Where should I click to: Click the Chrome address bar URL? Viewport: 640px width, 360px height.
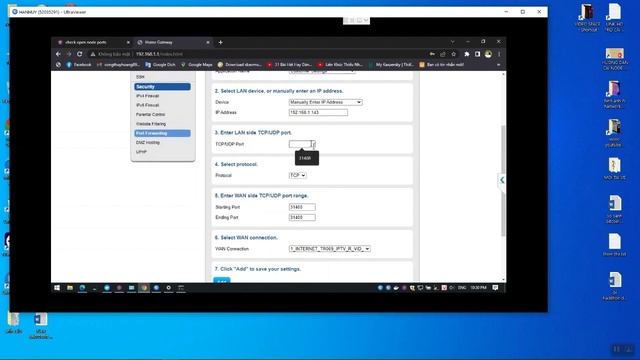pyautogui.click(x=159, y=54)
